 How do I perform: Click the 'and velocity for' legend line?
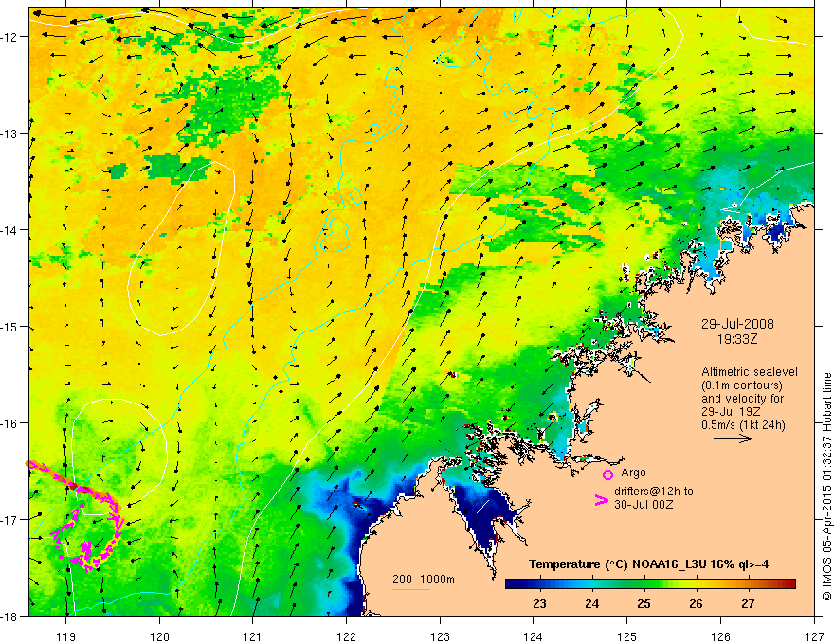[x=742, y=399]
